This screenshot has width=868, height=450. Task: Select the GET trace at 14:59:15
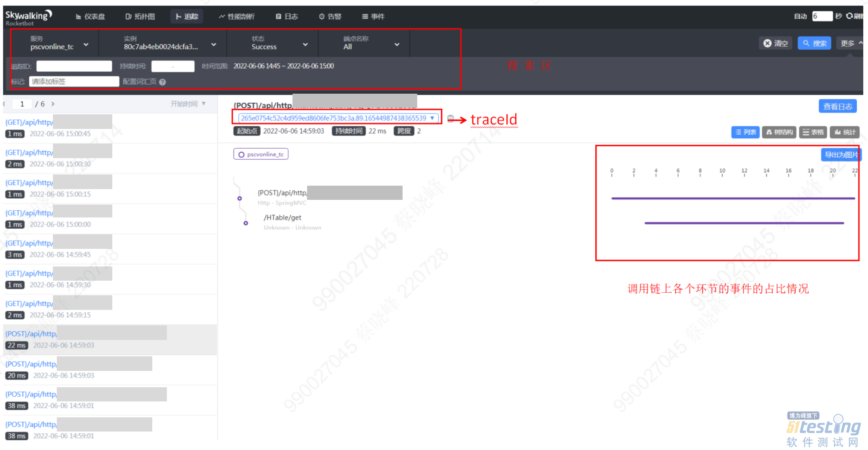[x=110, y=309]
